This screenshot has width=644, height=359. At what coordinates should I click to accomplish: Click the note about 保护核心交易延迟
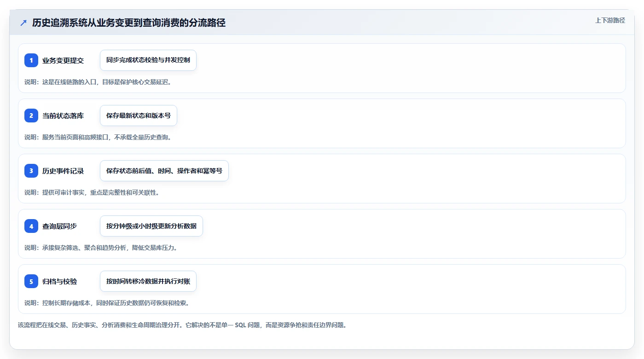tap(98, 82)
